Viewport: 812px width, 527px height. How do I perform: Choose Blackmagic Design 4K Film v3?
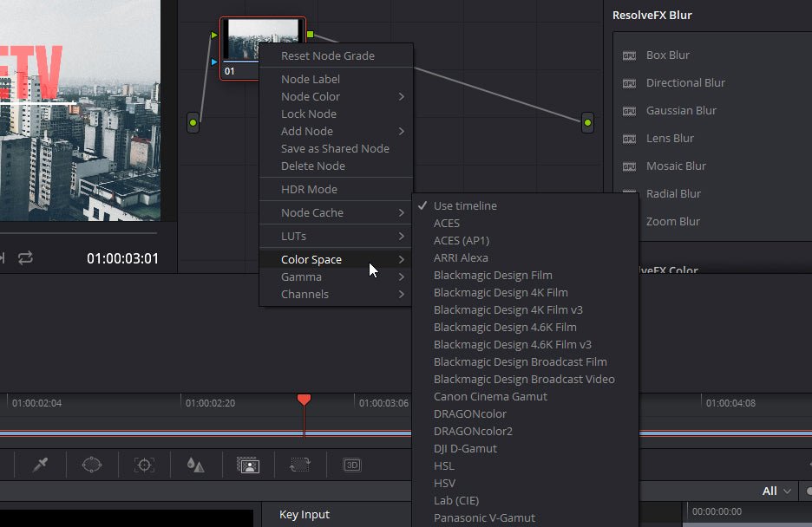click(x=525, y=309)
